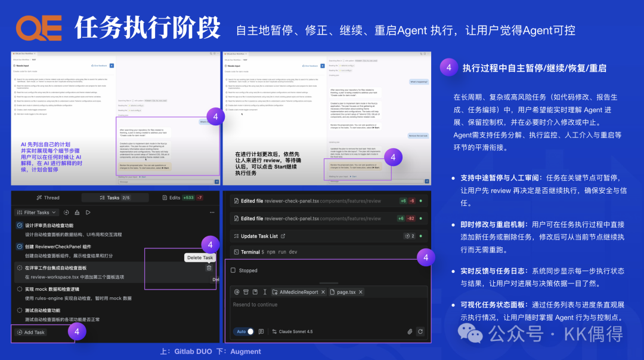This screenshot has width=644, height=360.
Task: Remove the AIMedicineReport context chip
Action: click(x=322, y=292)
